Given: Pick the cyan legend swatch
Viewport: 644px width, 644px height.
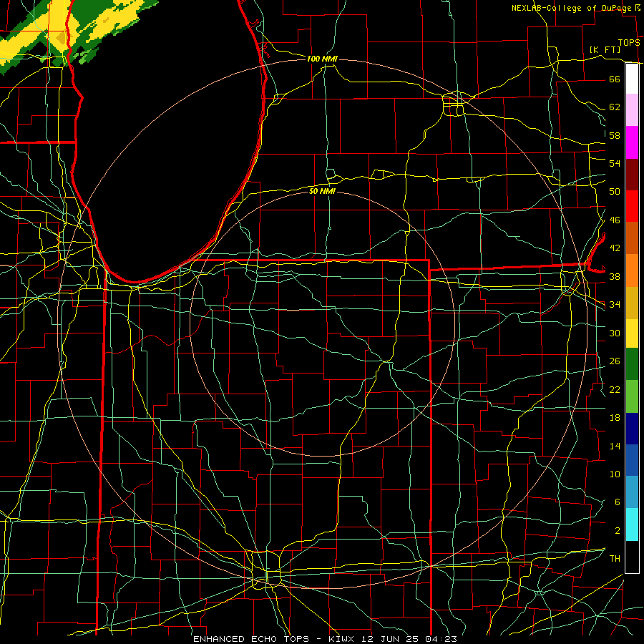Looking at the screenshot, I should [x=632, y=525].
